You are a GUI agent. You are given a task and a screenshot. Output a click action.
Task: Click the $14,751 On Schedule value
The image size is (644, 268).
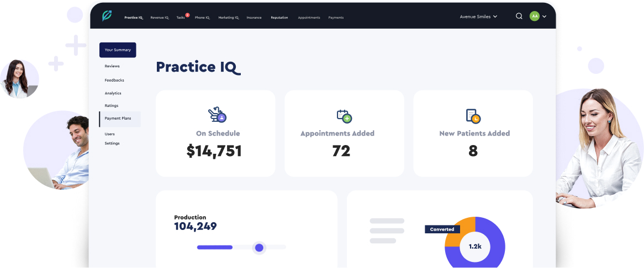214,151
